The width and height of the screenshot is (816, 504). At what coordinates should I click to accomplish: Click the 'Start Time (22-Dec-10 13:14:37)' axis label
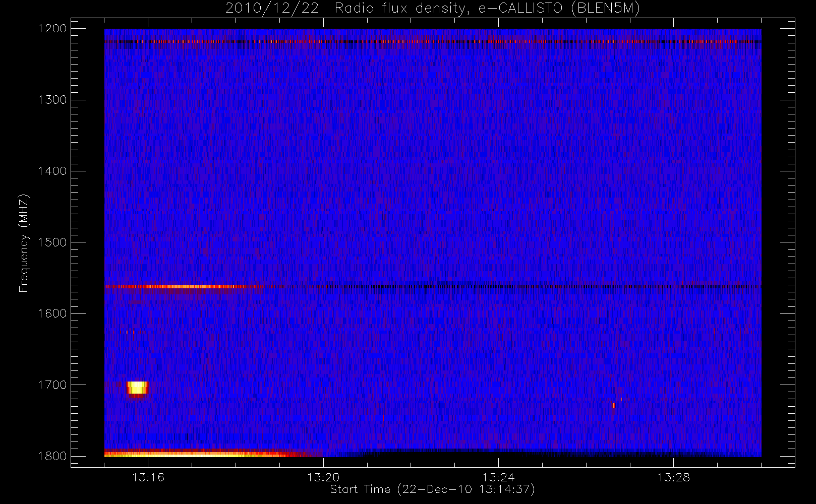[x=432, y=489]
